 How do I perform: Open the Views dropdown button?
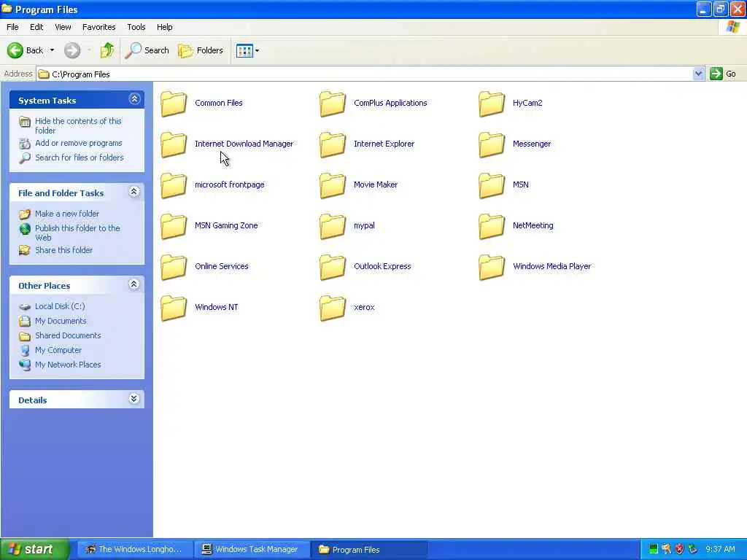point(248,50)
